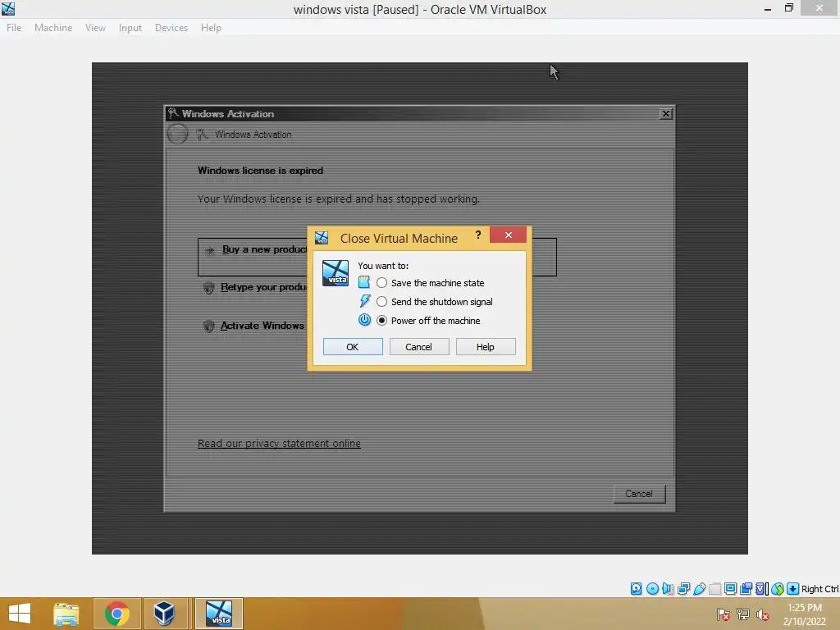Click the CPU virtualization status icon
The image size is (840, 630).
(x=762, y=589)
